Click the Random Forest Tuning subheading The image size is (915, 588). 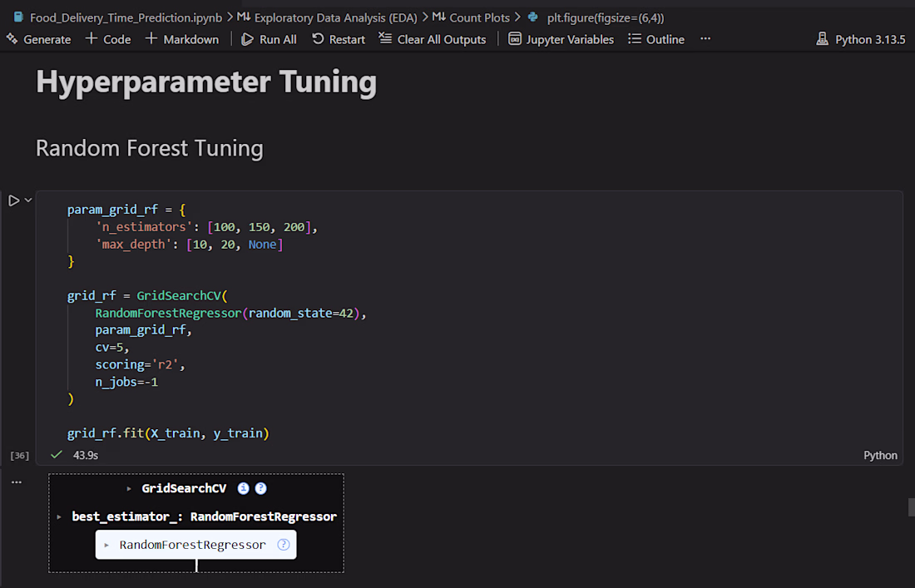150,148
